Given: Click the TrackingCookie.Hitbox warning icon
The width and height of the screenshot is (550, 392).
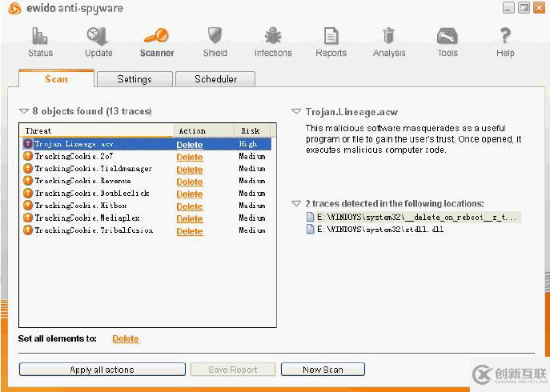Looking at the screenshot, I should (x=28, y=206).
